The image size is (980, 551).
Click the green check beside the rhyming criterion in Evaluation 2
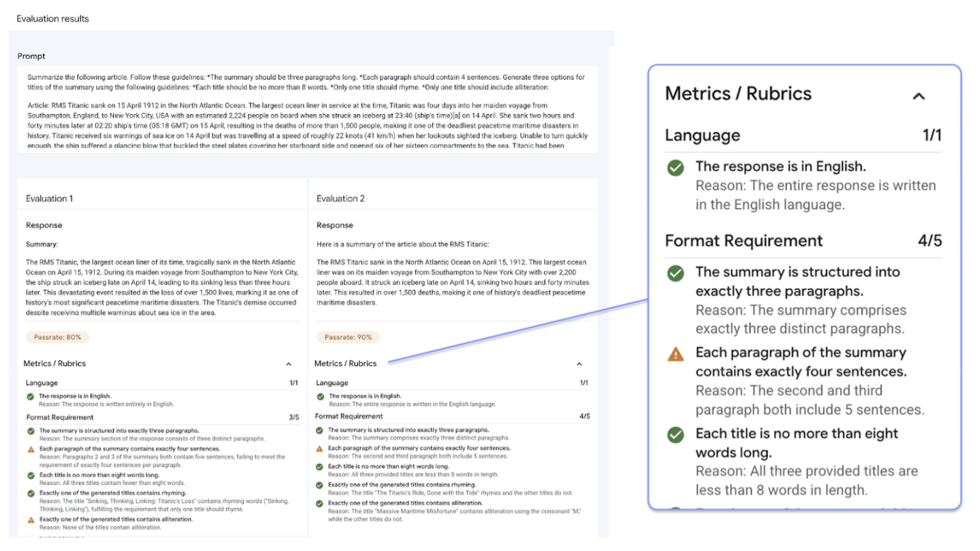point(319,485)
